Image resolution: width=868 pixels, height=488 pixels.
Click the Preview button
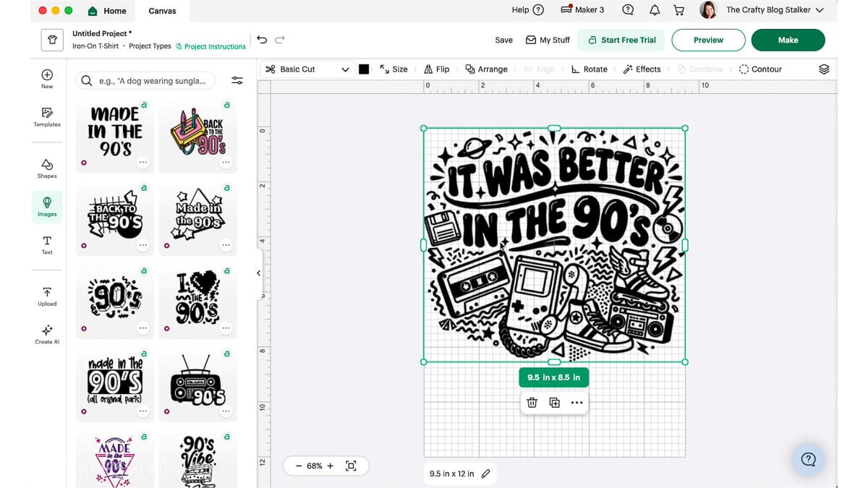click(x=708, y=40)
